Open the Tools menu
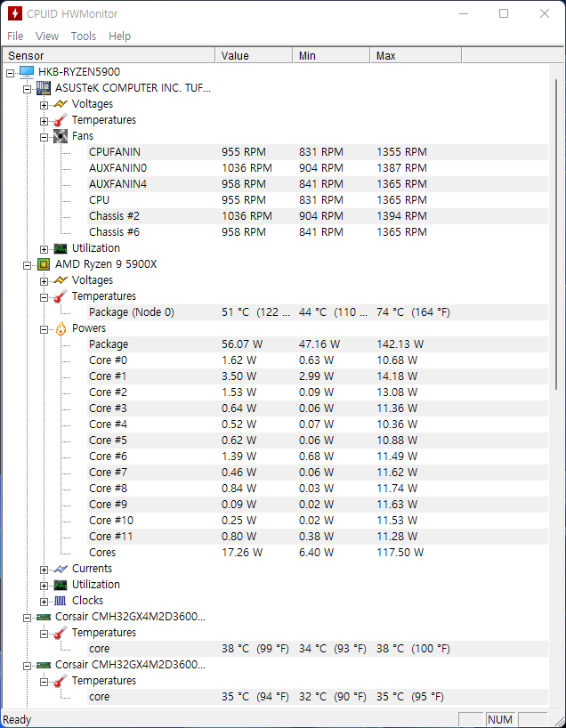Image resolution: width=566 pixels, height=728 pixels. pyautogui.click(x=84, y=36)
